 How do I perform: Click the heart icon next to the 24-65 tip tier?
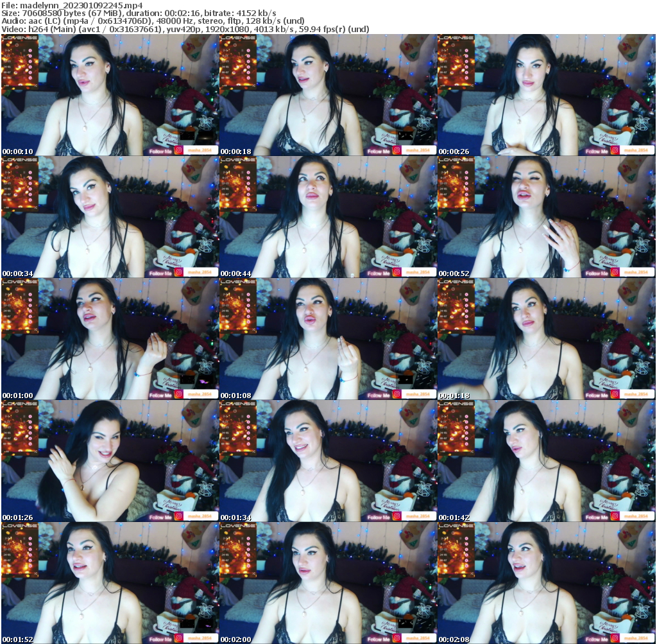pyautogui.click(x=30, y=66)
